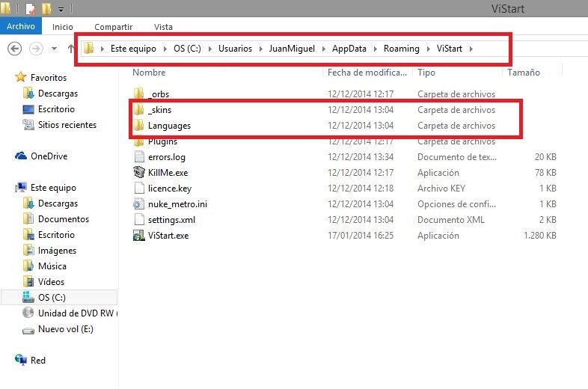
Task: Select 'JuanMiguel' breadcrumb segment
Action: (292, 49)
